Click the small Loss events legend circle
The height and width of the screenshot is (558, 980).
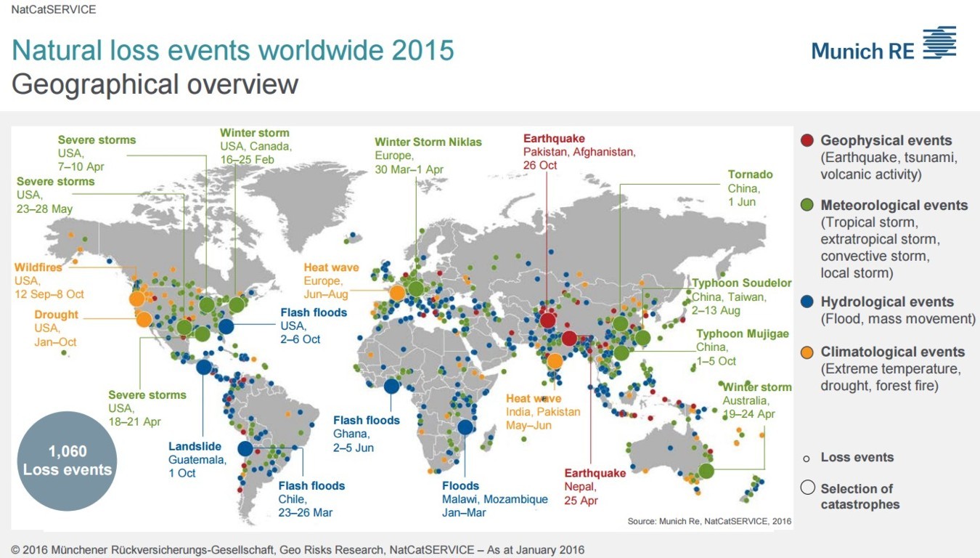click(x=806, y=458)
